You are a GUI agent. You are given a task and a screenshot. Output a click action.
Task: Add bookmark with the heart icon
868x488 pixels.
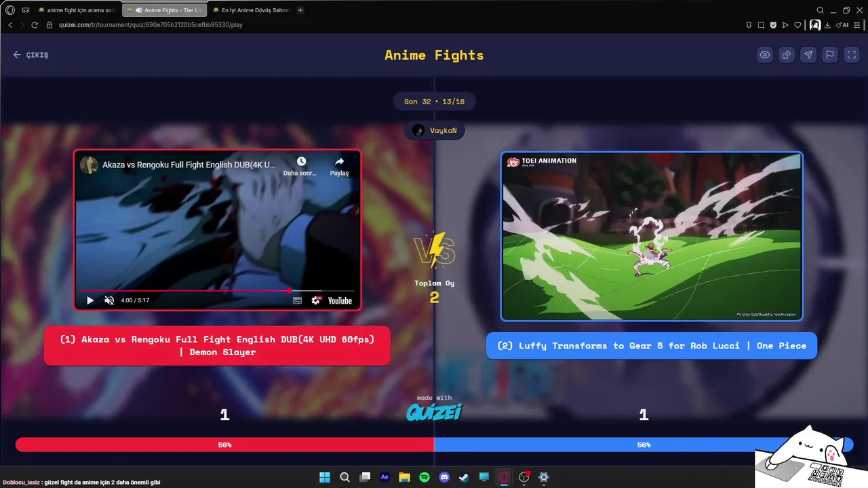[x=797, y=25]
